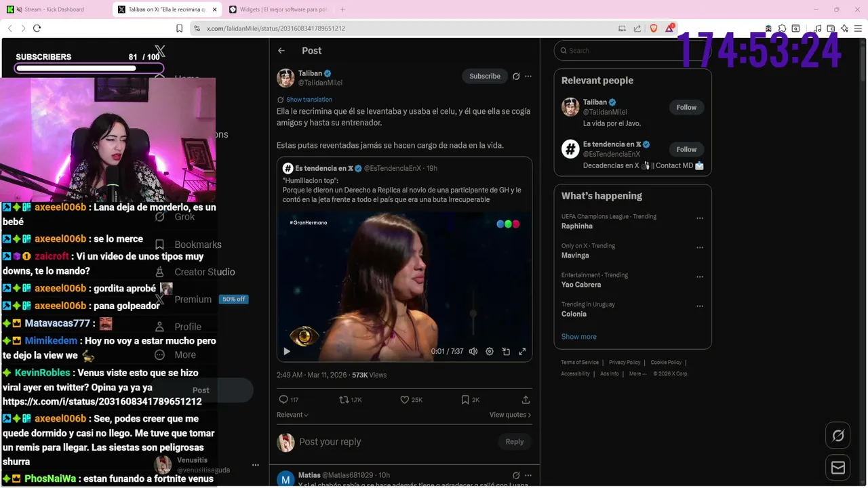Open more options for Mavinga trend

pos(700,247)
